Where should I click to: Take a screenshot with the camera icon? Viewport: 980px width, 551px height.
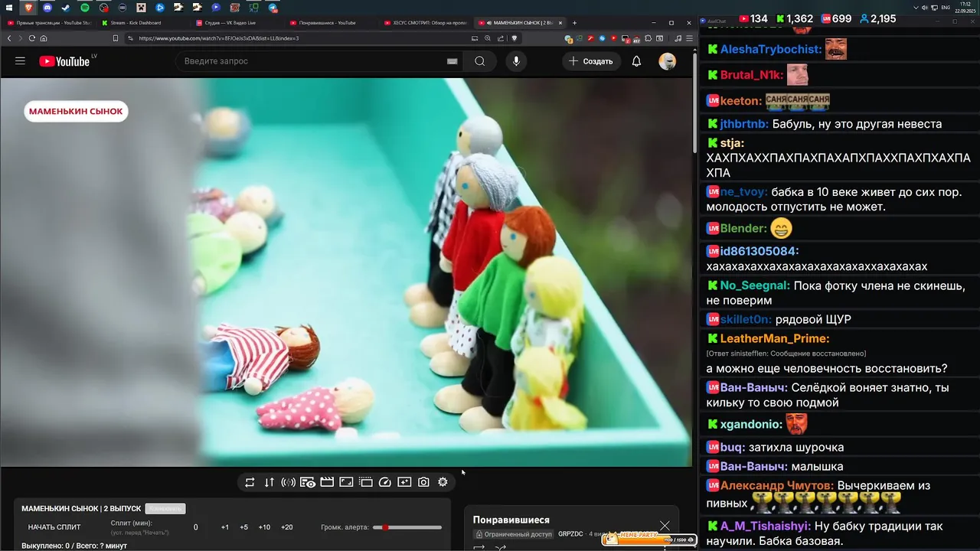pos(423,482)
